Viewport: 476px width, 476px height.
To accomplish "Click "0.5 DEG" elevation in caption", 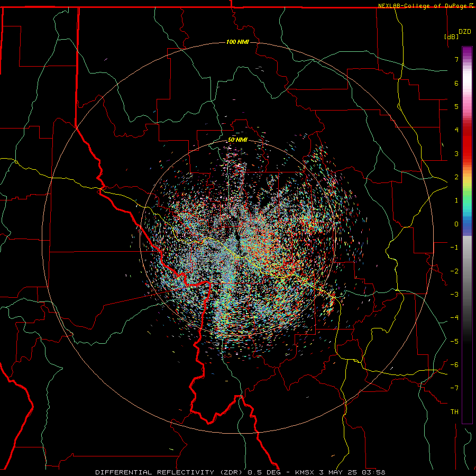I will coord(264,472).
